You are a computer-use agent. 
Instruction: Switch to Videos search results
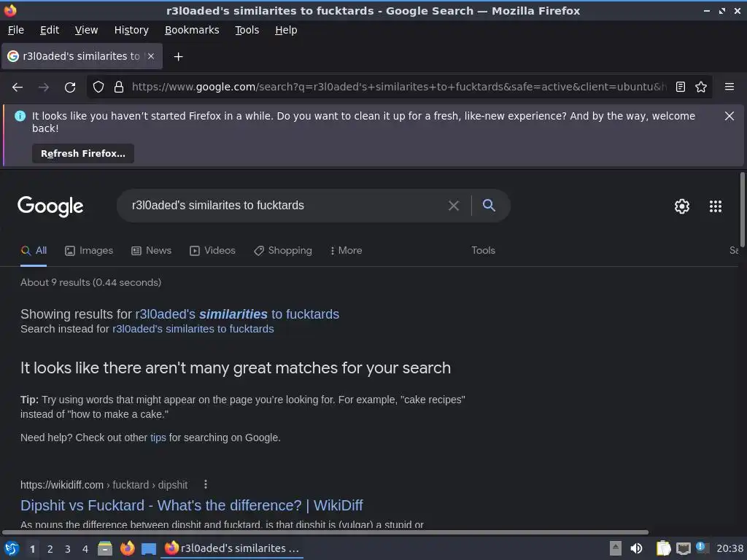pyautogui.click(x=212, y=251)
